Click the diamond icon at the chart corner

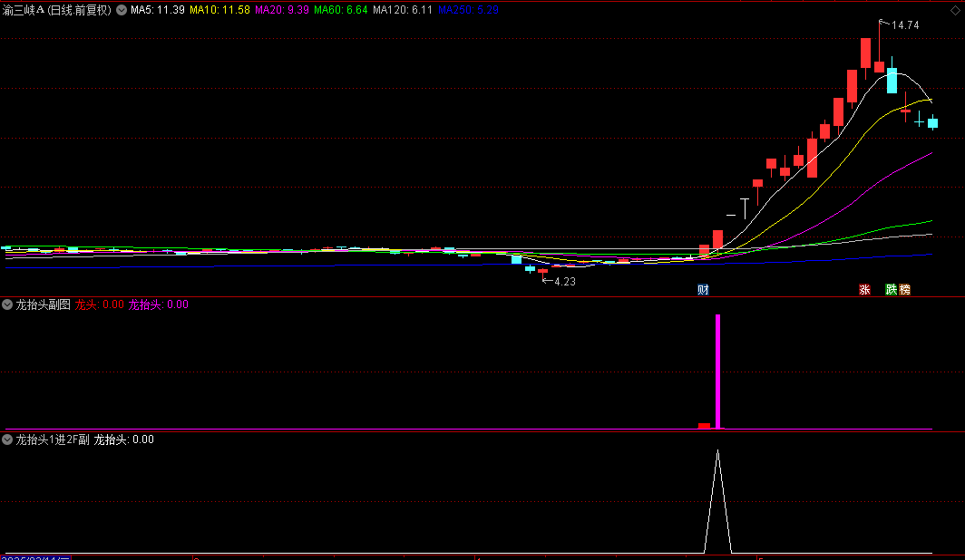tap(955, 11)
